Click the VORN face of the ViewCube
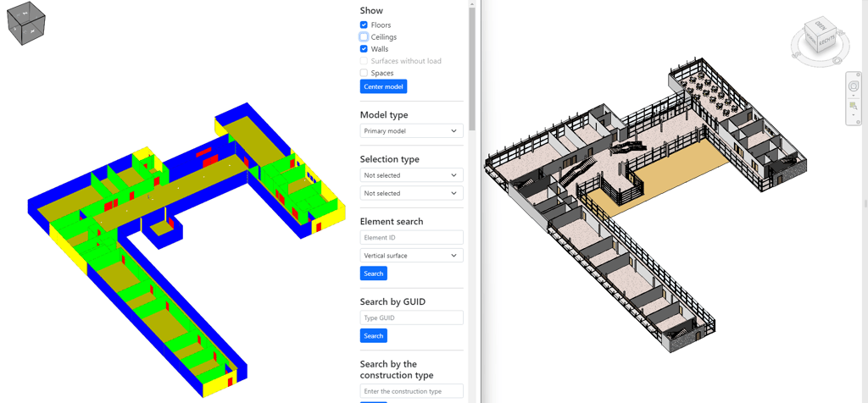The height and width of the screenshot is (403, 868). coord(811,41)
